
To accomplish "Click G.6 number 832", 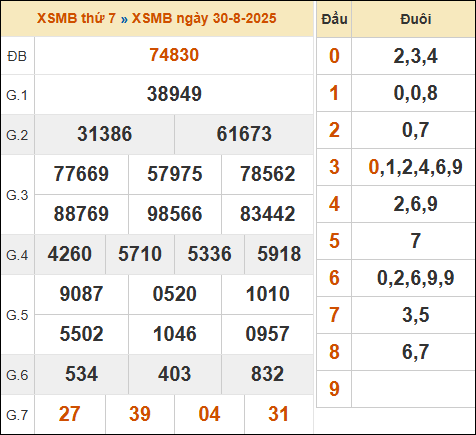I will 268,374.
